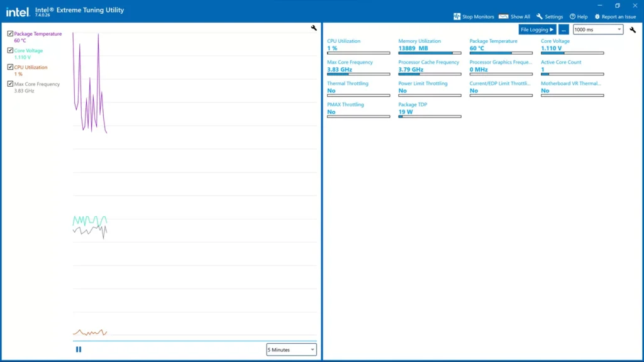
Task: Click the File Logging button
Action: click(x=537, y=30)
